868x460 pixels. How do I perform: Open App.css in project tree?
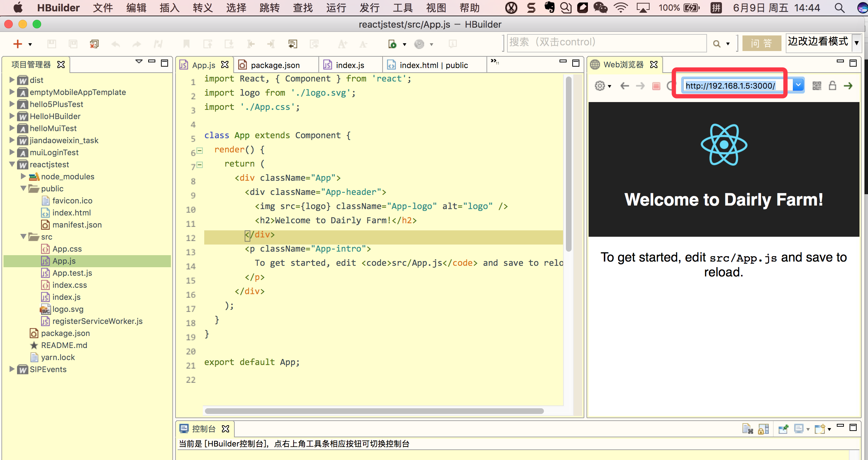67,249
